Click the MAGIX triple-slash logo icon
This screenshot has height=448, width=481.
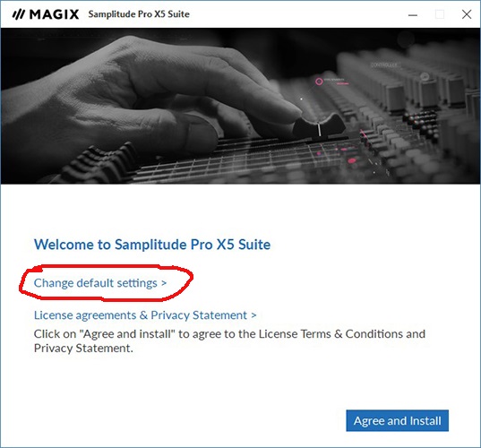pos(19,14)
